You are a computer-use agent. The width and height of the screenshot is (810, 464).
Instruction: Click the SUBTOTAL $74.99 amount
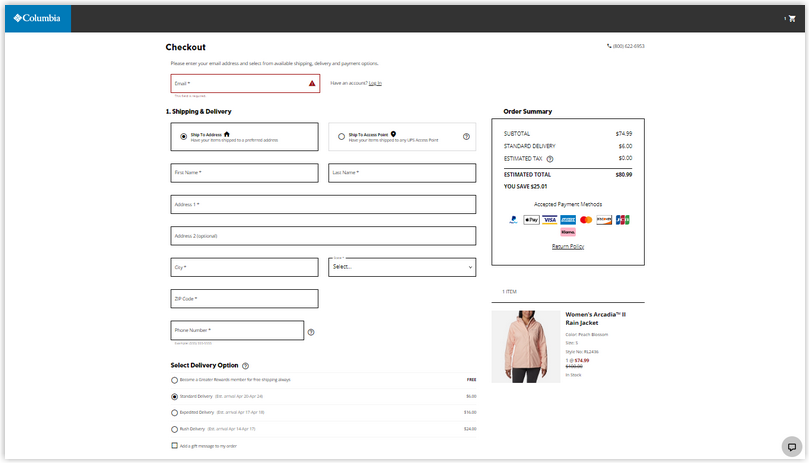click(624, 134)
